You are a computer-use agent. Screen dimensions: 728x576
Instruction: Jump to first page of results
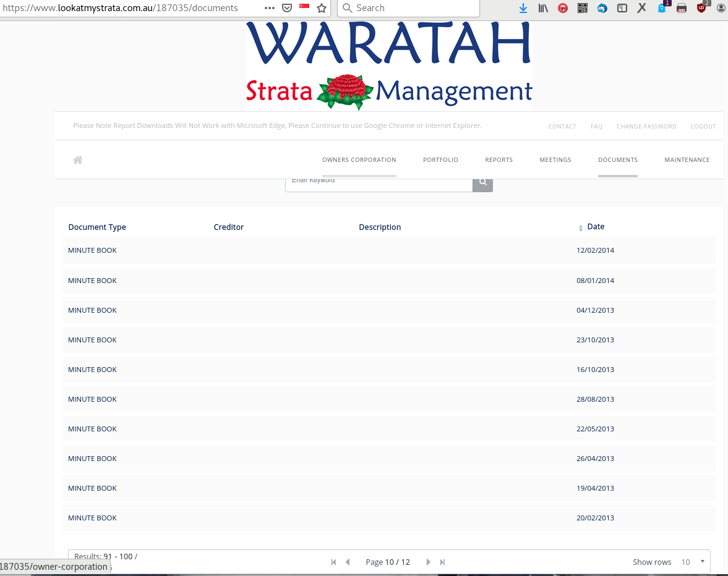tap(333, 562)
